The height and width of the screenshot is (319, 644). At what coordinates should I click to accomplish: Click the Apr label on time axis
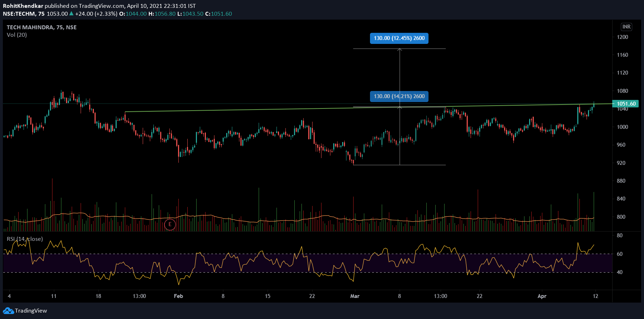[542, 296]
